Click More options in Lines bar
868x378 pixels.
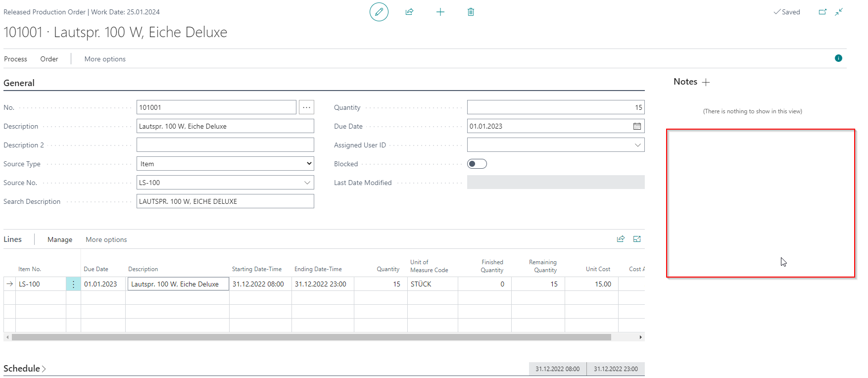click(x=106, y=239)
